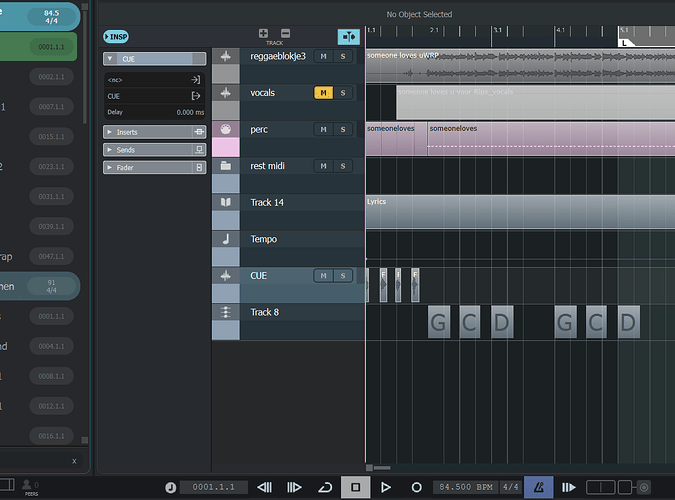This screenshot has height=500, width=675.
Task: Click the Inserts bypass icon
Action: [x=199, y=132]
